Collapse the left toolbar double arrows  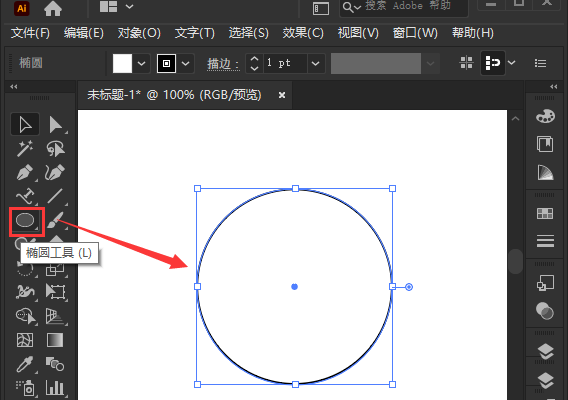coord(14,87)
